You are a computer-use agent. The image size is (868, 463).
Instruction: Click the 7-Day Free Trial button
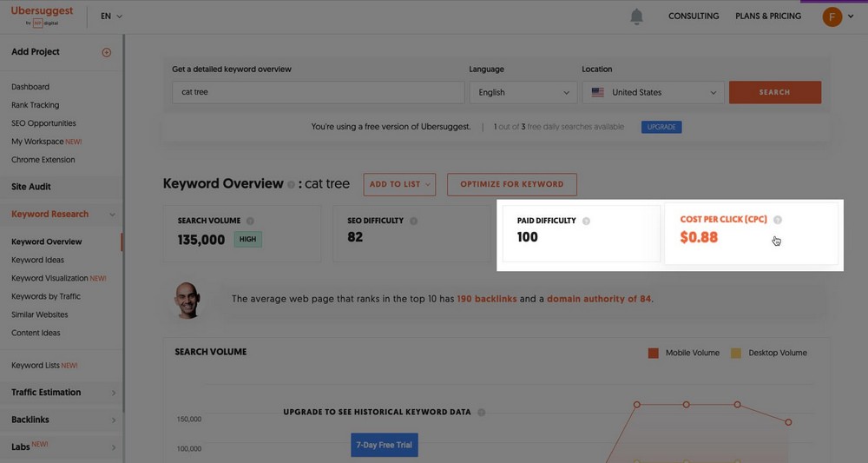coord(385,446)
